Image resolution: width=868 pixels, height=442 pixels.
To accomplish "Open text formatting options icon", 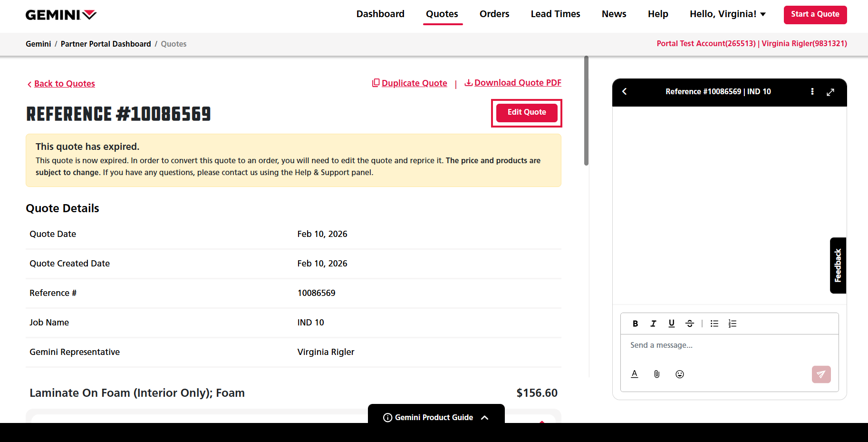I will (634, 374).
